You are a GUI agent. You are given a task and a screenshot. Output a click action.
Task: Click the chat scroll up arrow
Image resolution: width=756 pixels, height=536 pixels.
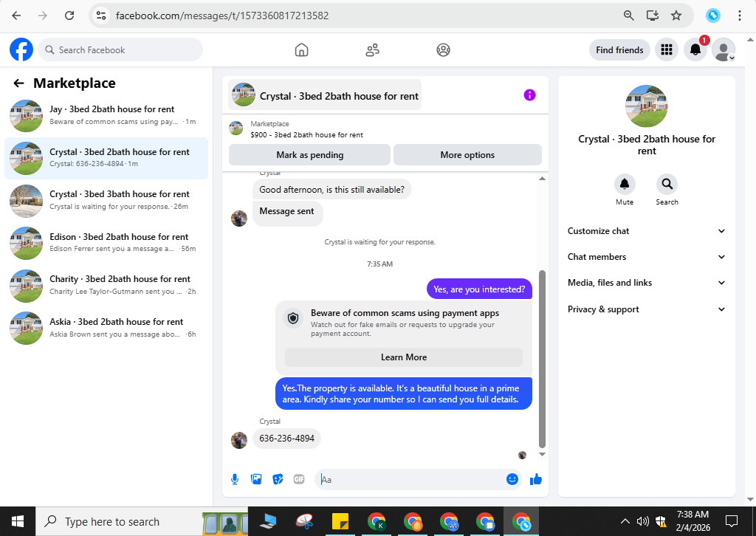point(542,179)
